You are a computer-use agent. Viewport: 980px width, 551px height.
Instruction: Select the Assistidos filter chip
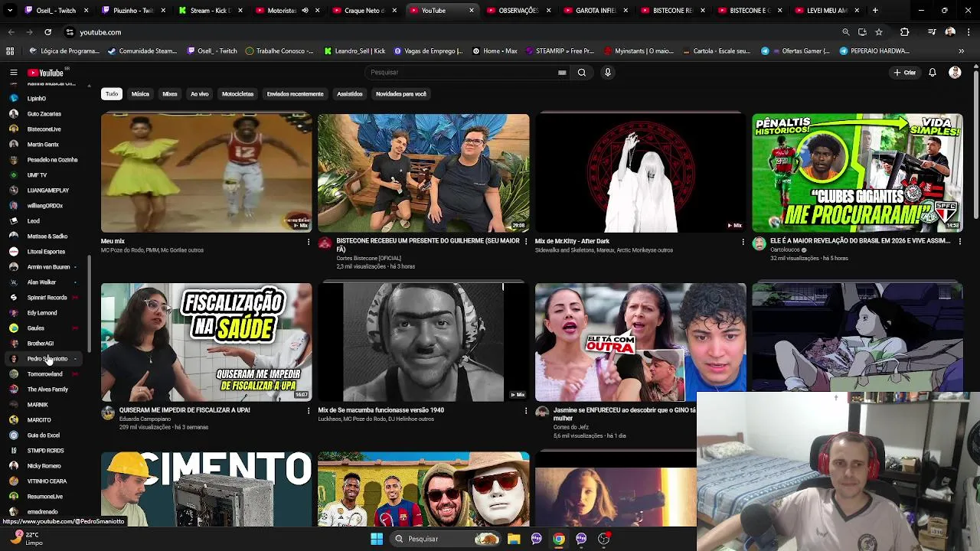pyautogui.click(x=350, y=94)
